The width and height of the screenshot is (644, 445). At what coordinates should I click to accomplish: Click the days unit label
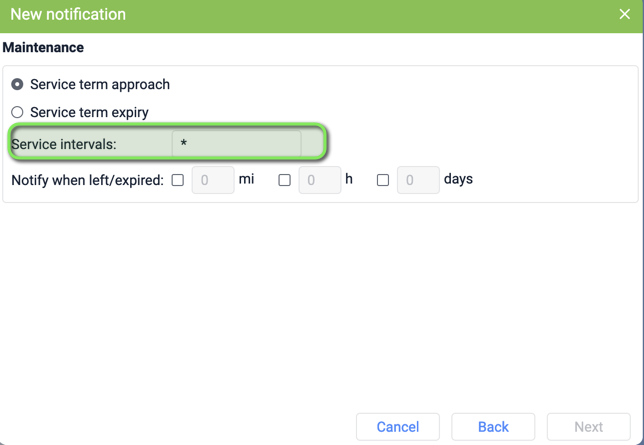tap(458, 179)
